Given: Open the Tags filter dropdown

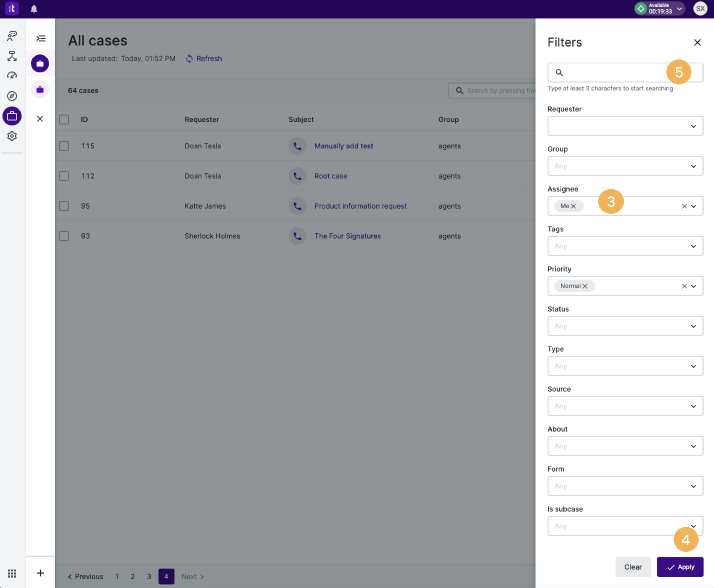Looking at the screenshot, I should coord(625,246).
